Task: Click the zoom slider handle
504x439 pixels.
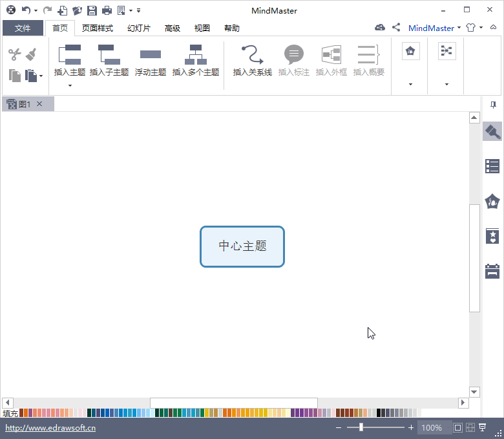Action: 361,427
